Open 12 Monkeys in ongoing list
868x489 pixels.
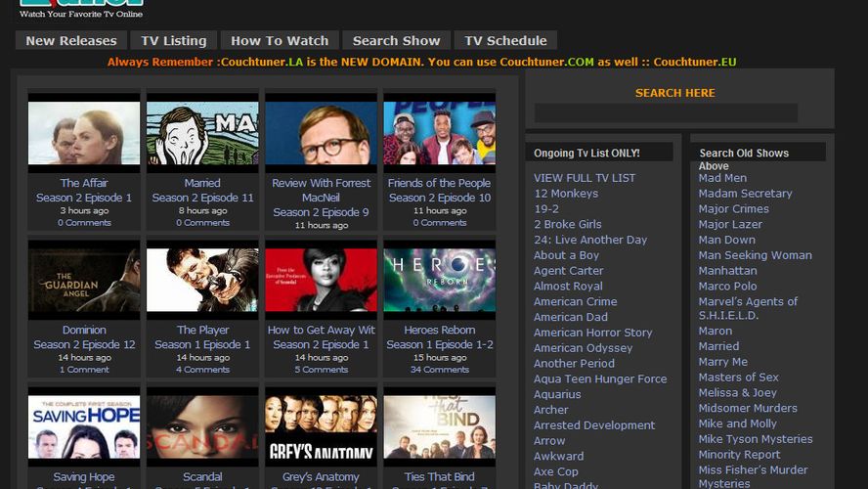[566, 194]
